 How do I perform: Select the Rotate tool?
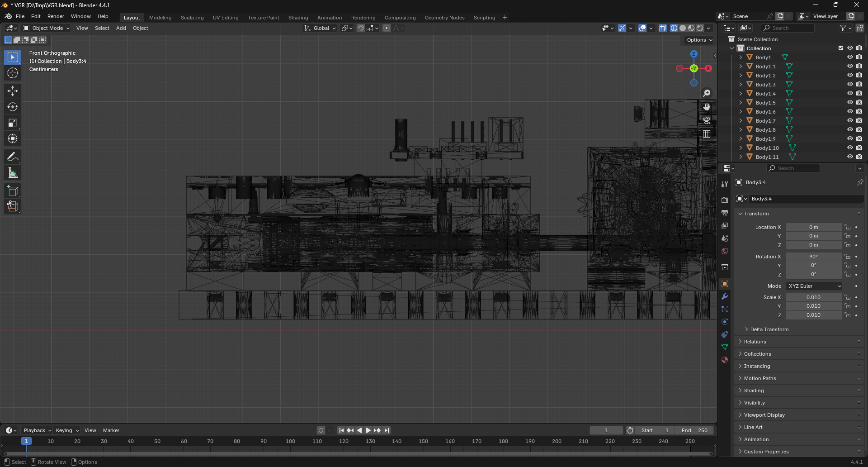(13, 107)
